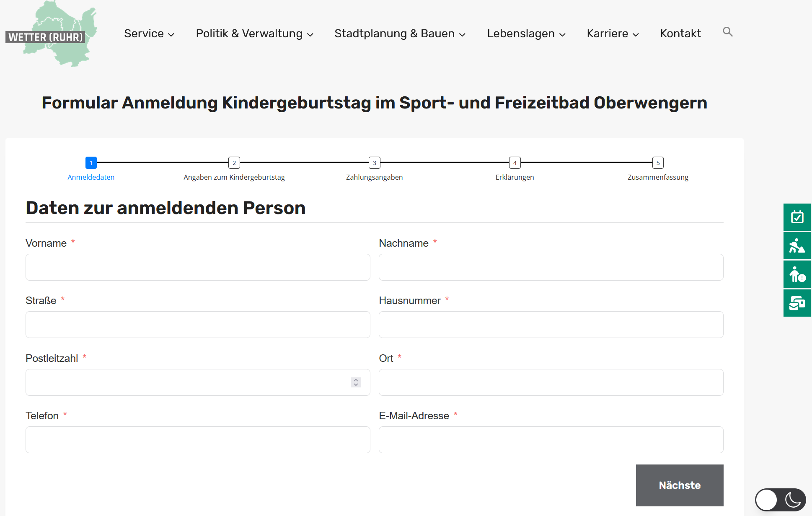Open the Stadtplanung & Bauen dropdown
The height and width of the screenshot is (516, 812).
400,34
